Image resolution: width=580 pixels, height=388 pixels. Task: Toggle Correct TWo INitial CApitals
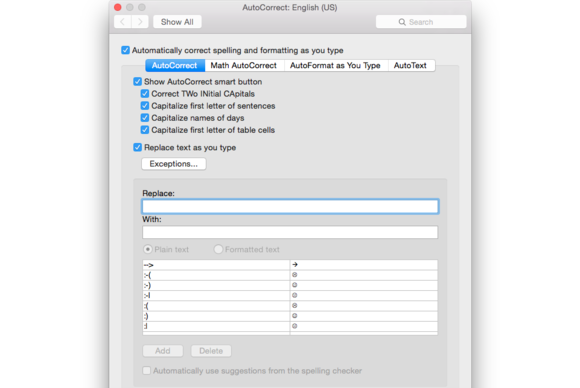click(x=145, y=94)
